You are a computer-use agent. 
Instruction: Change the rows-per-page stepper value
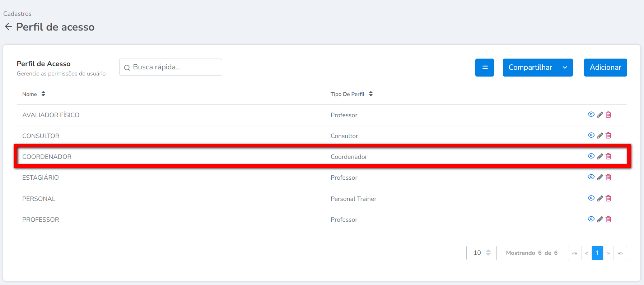pyautogui.click(x=488, y=253)
